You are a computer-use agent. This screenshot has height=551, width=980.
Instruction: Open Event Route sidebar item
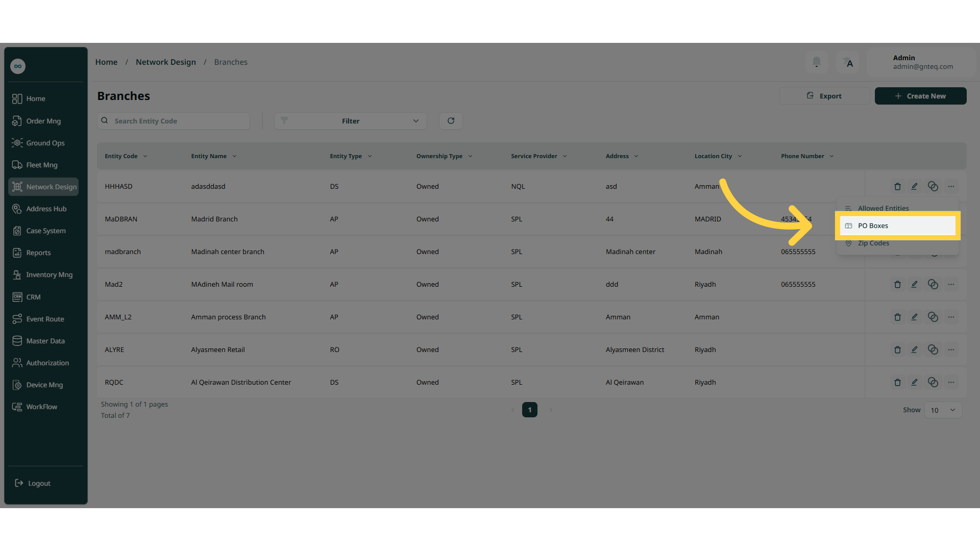pyautogui.click(x=43, y=319)
